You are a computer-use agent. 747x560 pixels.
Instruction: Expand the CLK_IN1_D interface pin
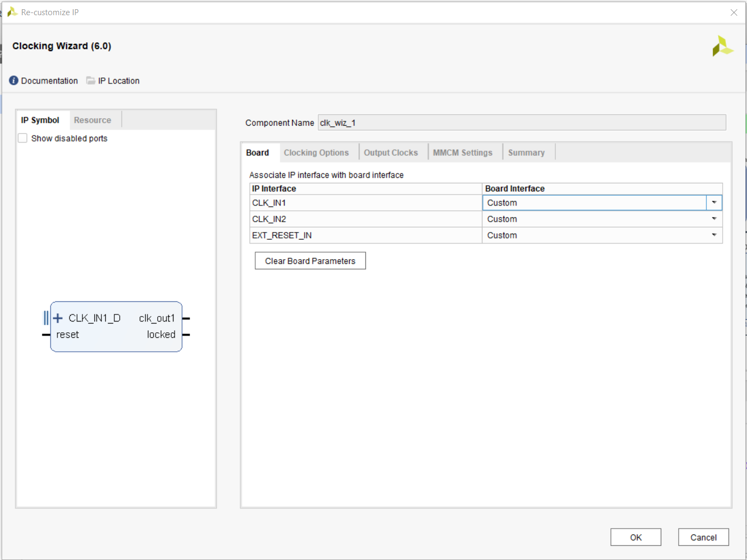point(58,318)
